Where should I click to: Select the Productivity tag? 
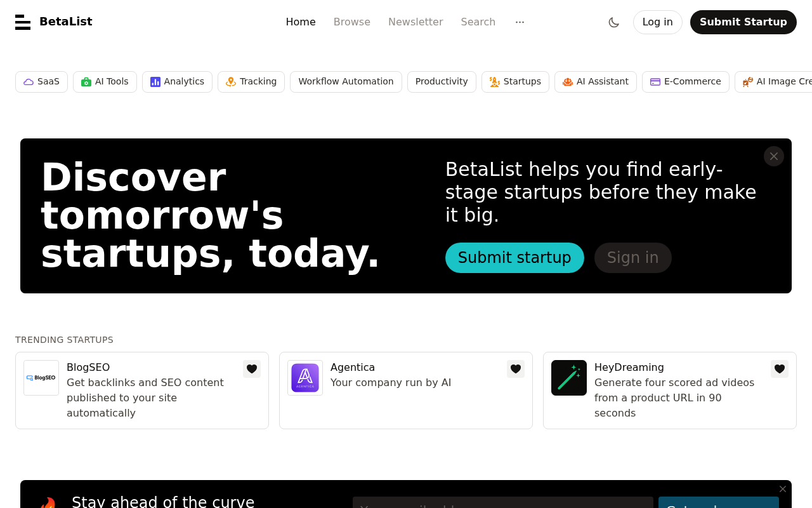442,82
